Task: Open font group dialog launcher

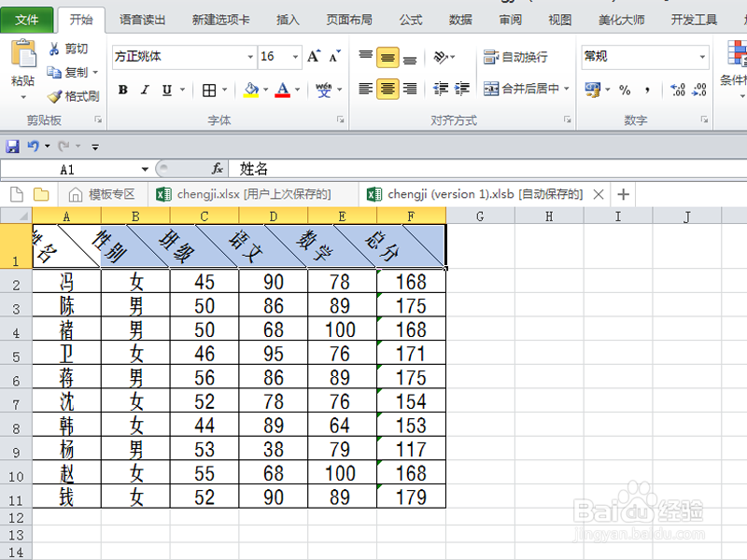Action: (x=340, y=119)
